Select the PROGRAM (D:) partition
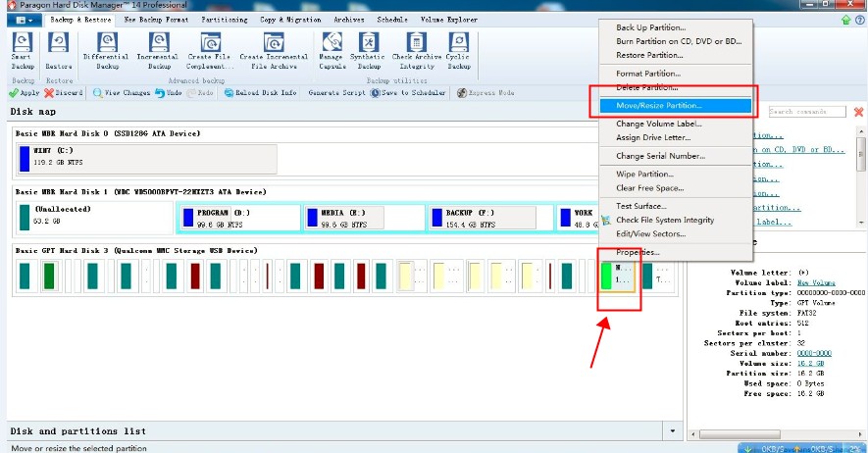Screen dimensions: 868x453 point(239,218)
